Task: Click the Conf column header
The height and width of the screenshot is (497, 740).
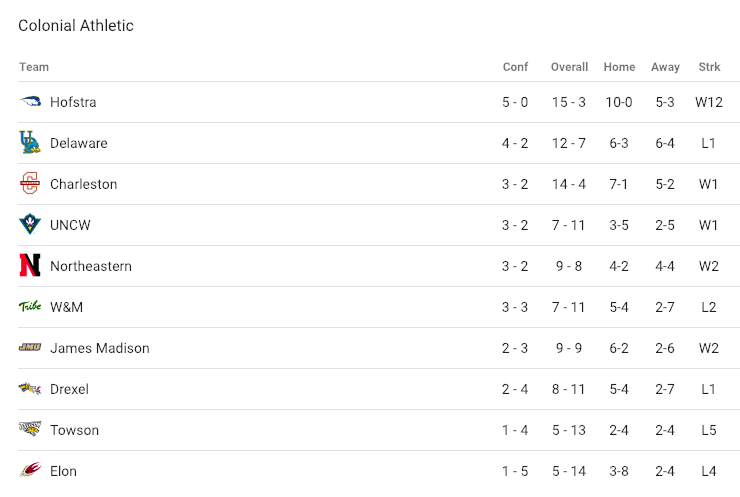Action: coord(515,67)
